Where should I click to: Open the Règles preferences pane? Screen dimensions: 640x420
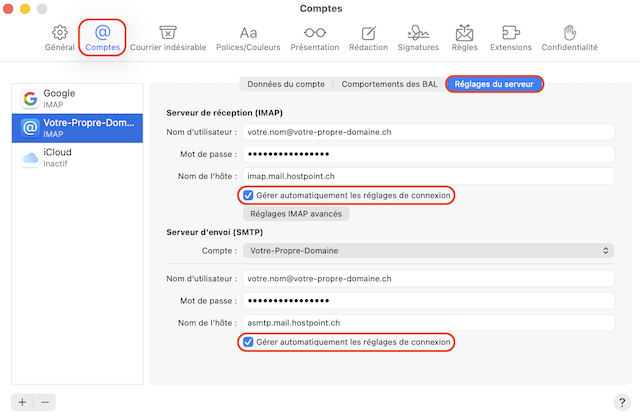[x=464, y=38]
